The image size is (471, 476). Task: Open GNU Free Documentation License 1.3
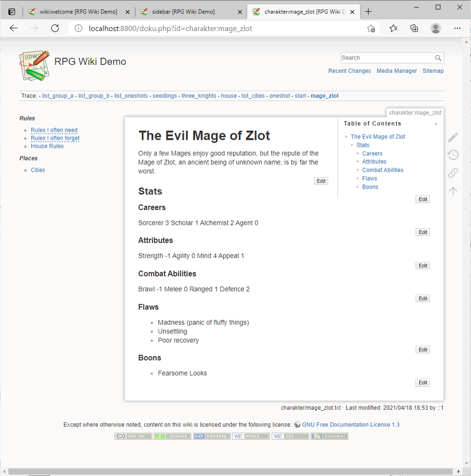click(351, 425)
